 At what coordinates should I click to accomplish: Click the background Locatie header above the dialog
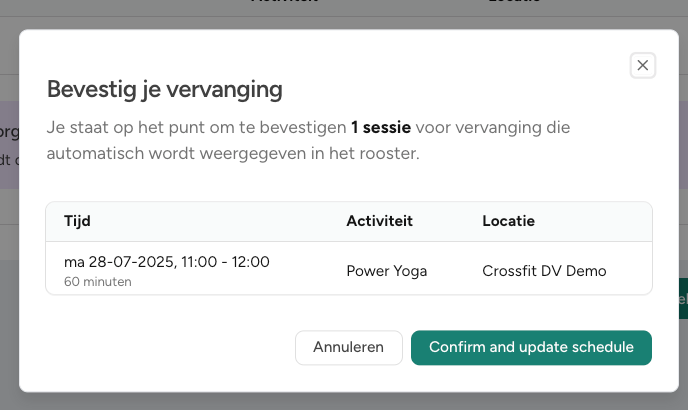pyautogui.click(x=514, y=2)
